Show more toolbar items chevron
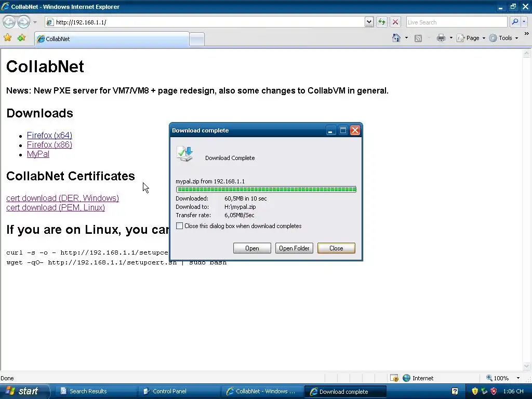Image resolution: width=532 pixels, height=399 pixels. [x=527, y=34]
